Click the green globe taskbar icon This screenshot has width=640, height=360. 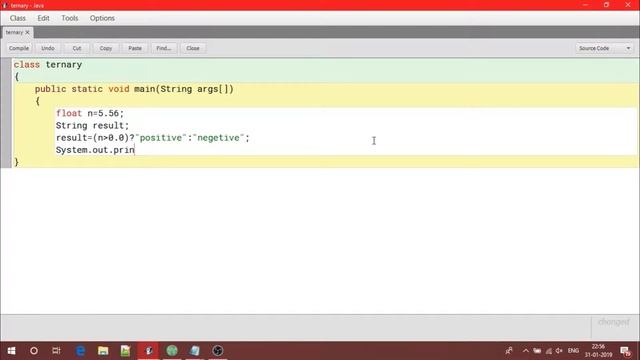172,351
